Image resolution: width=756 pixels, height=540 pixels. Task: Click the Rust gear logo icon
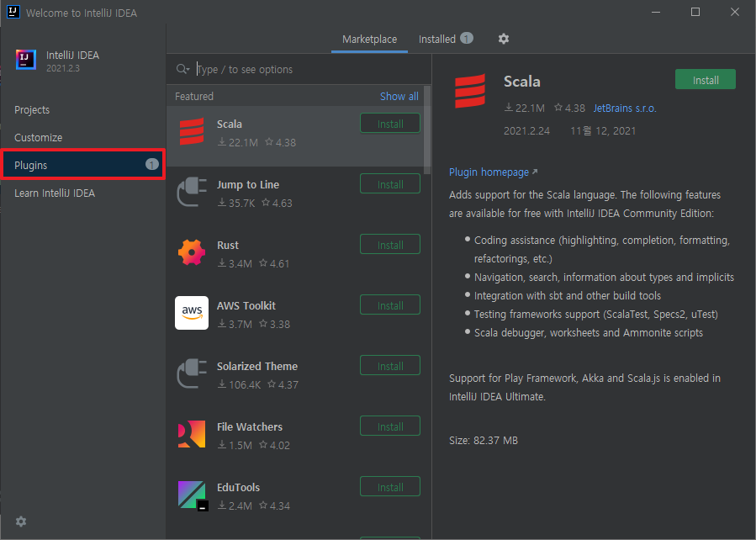(192, 252)
